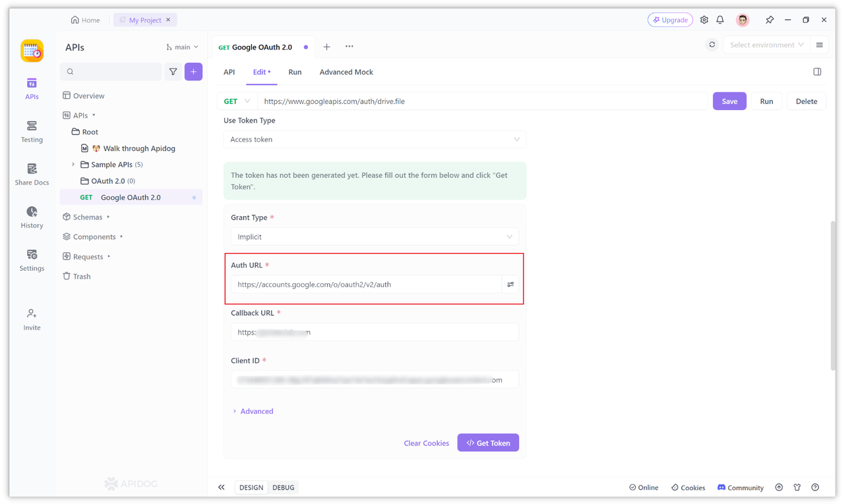This screenshot has height=504, width=844.
Task: Click the user avatar
Action: pyautogui.click(x=742, y=20)
